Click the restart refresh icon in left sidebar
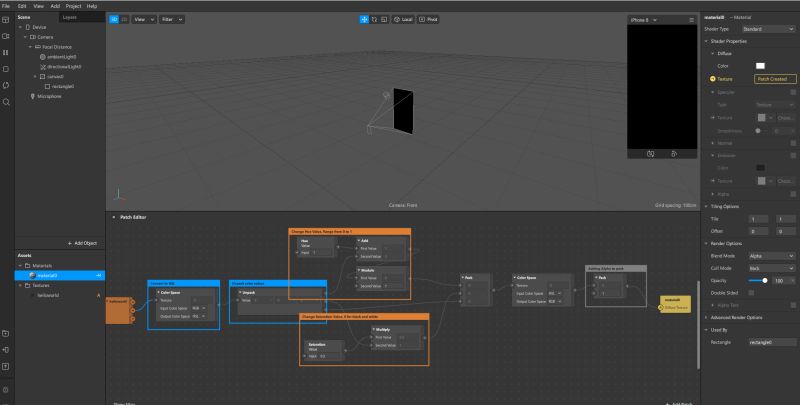800x405 pixels. [x=6, y=85]
